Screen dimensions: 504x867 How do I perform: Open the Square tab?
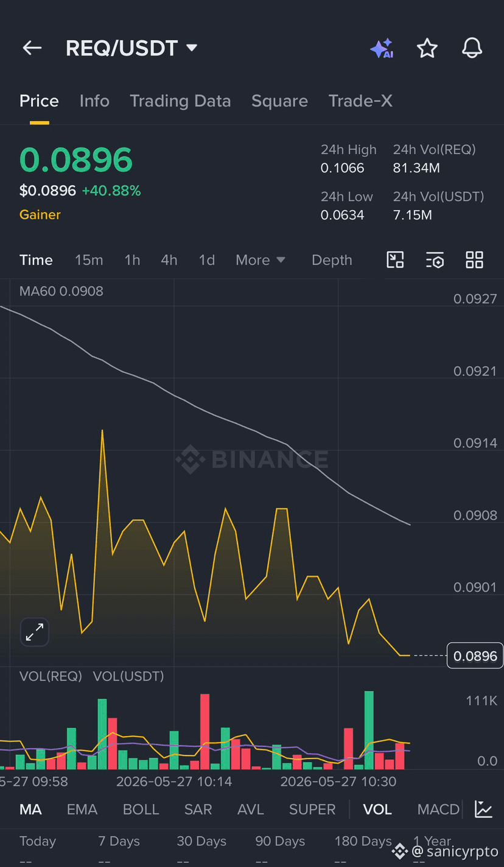(x=279, y=101)
